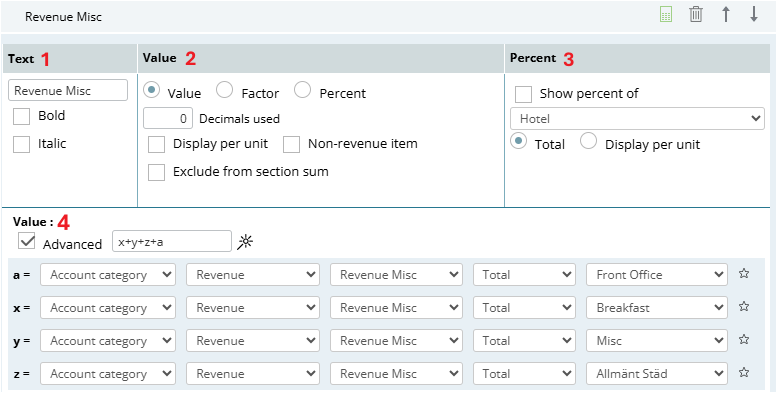Enable Show percent of checkbox
This screenshot has height=398, width=776.
(x=523, y=94)
